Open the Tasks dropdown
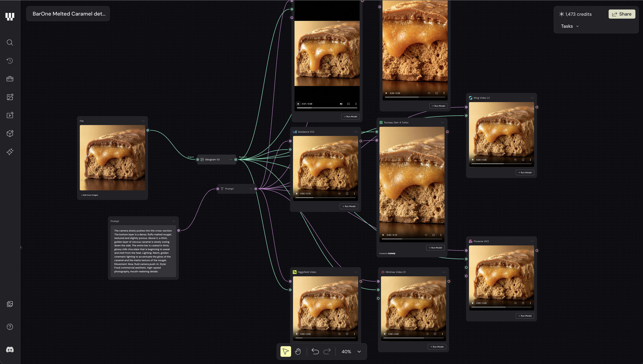The height and width of the screenshot is (364, 643). click(569, 26)
